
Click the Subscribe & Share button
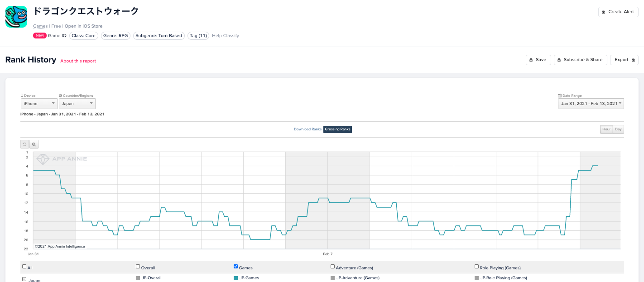[580, 60]
